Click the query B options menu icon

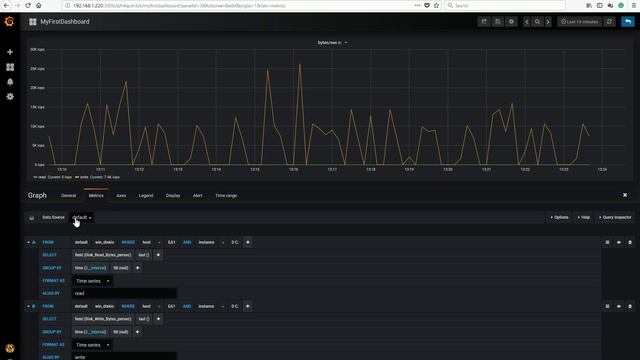[x=607, y=306]
